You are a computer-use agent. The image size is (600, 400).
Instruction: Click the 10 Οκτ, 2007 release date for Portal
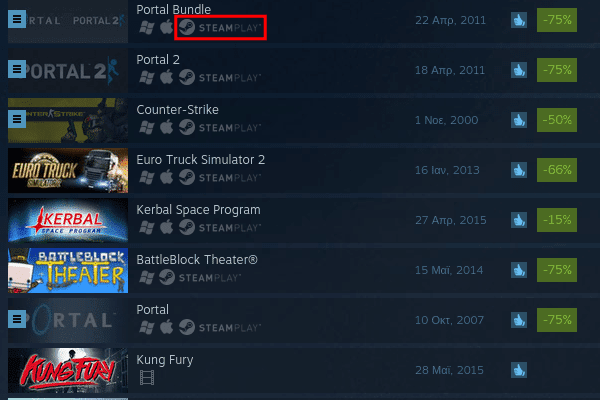450,320
